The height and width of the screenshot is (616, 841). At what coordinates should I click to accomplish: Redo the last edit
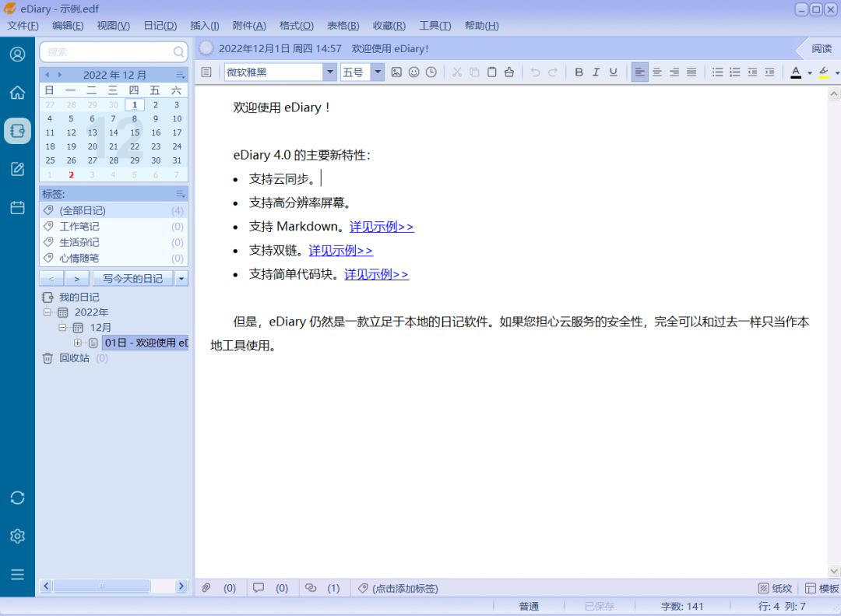click(552, 72)
